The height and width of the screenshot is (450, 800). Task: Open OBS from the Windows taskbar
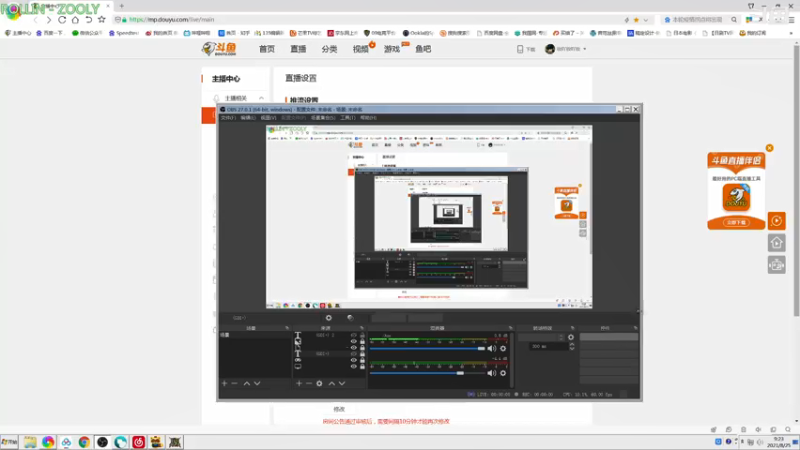(x=102, y=442)
